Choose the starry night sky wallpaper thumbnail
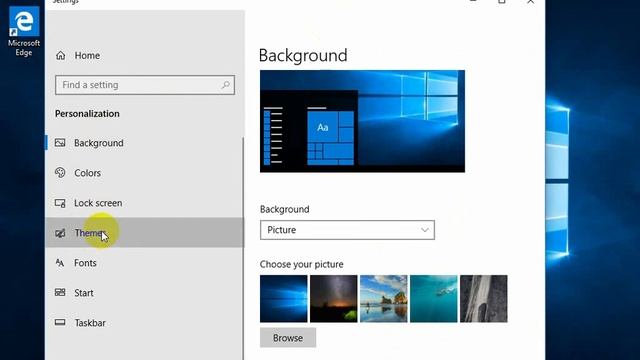Viewport: 640px width, 360px height. point(333,299)
